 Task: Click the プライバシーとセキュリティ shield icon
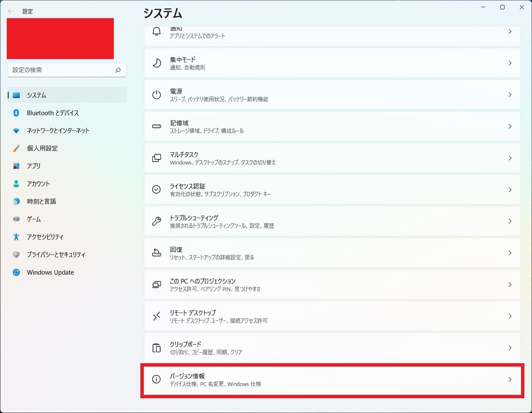tap(16, 255)
